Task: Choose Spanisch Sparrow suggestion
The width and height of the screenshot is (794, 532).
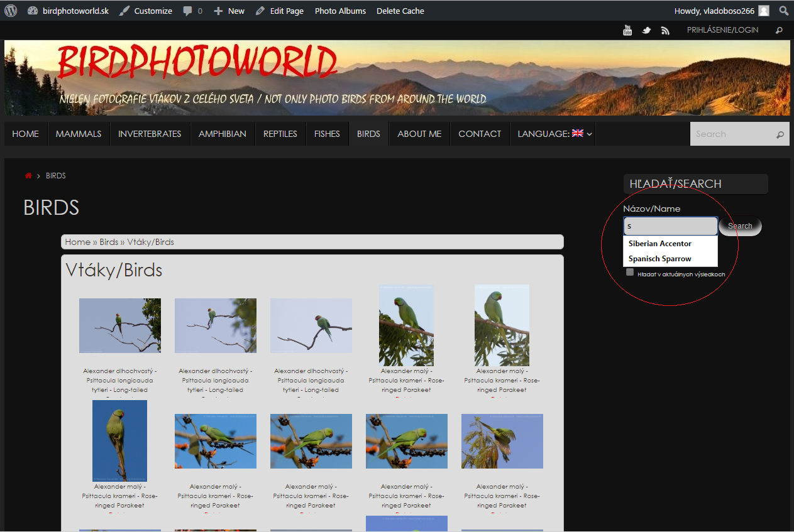Action: pos(660,259)
